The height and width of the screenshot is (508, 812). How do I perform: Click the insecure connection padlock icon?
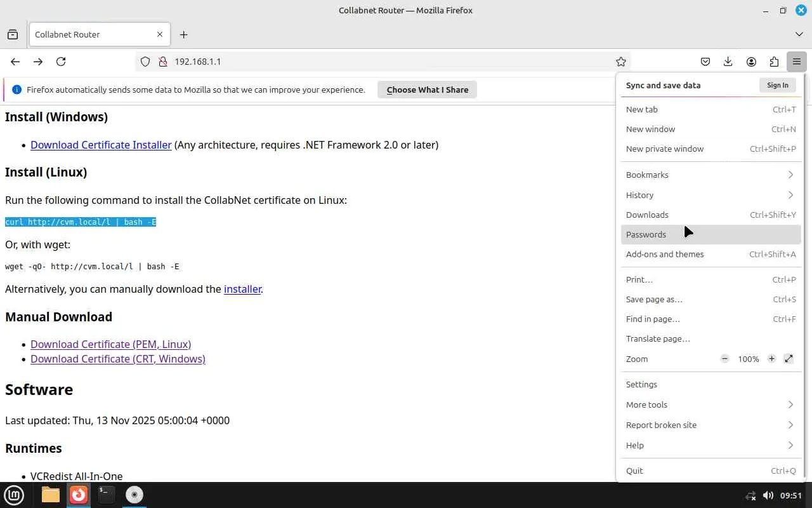coord(162,62)
